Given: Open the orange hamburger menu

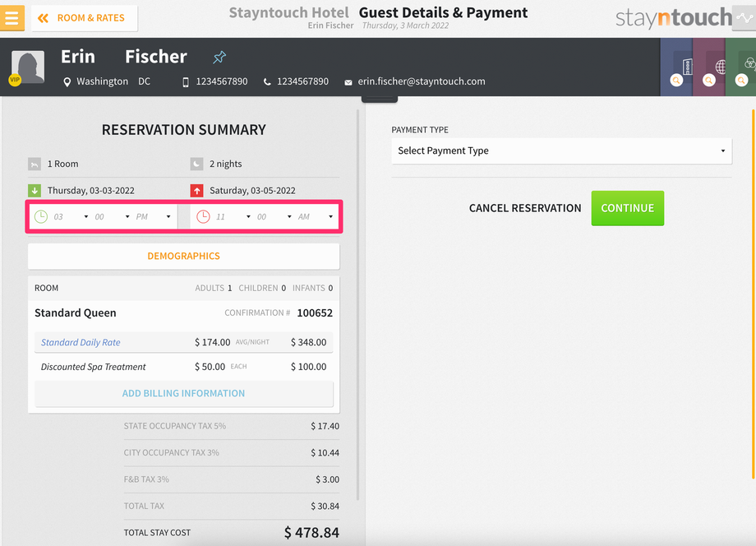Looking at the screenshot, I should tap(12, 18).
